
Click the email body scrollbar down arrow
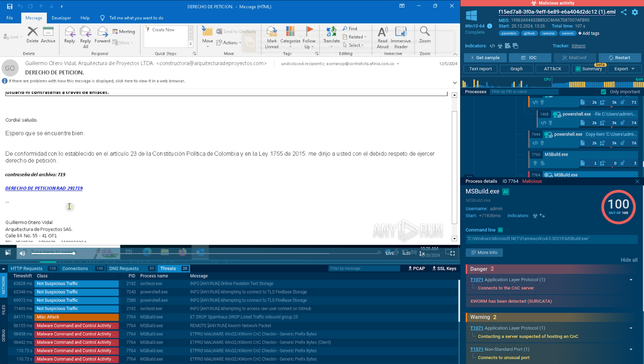coord(454,239)
